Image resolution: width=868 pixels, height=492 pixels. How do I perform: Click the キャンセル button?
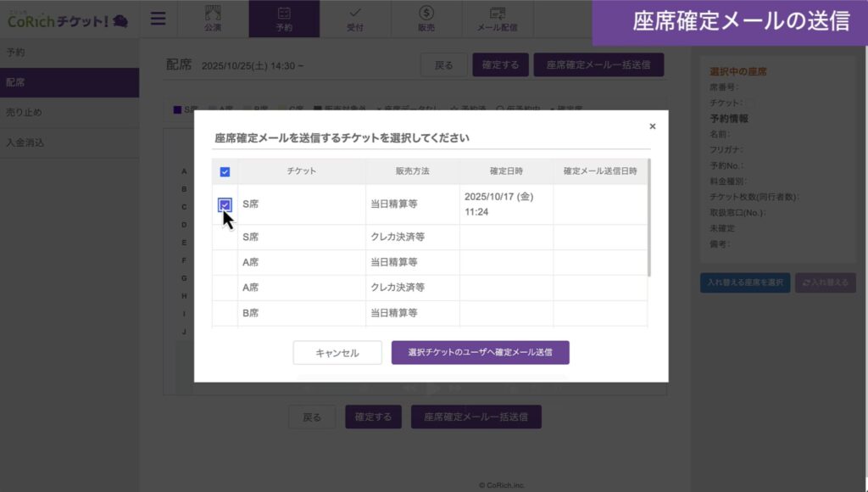click(x=337, y=353)
